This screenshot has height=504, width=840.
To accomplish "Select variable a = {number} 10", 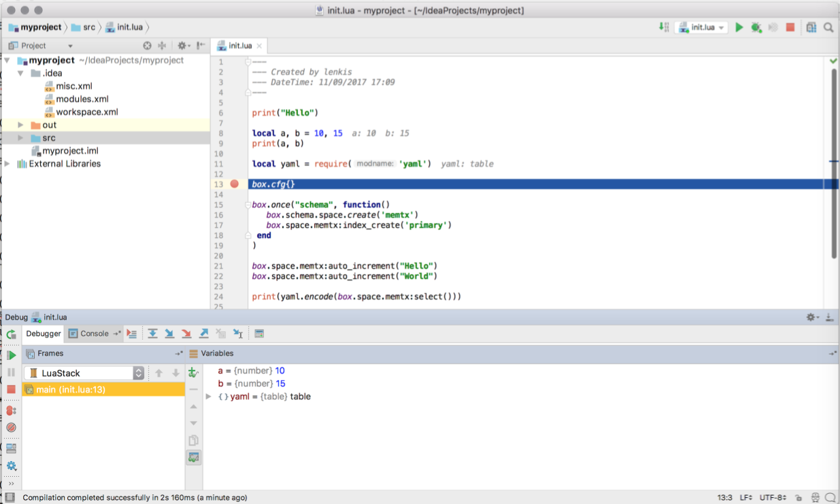I will (251, 371).
